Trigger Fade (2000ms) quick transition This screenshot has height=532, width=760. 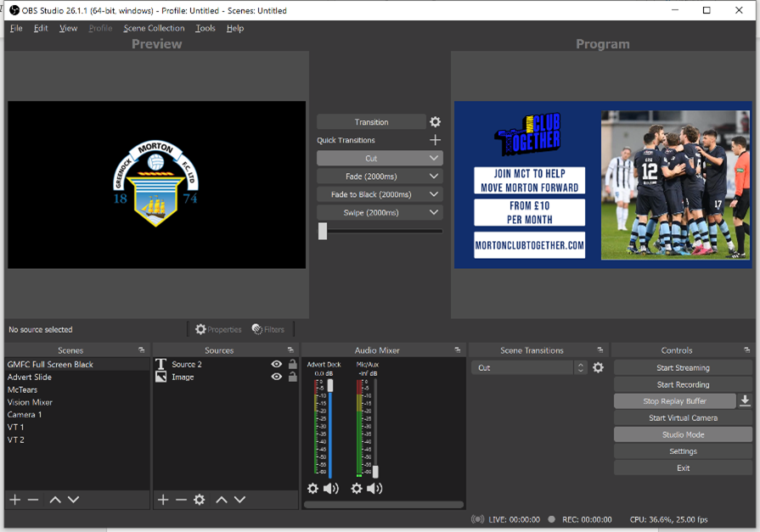click(x=371, y=176)
